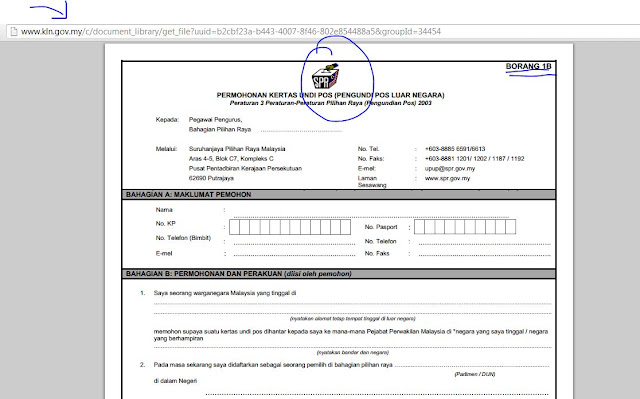The width and height of the screenshot is (640, 399).
Task: Click the first No. Pasport digit box
Action: coord(419,227)
